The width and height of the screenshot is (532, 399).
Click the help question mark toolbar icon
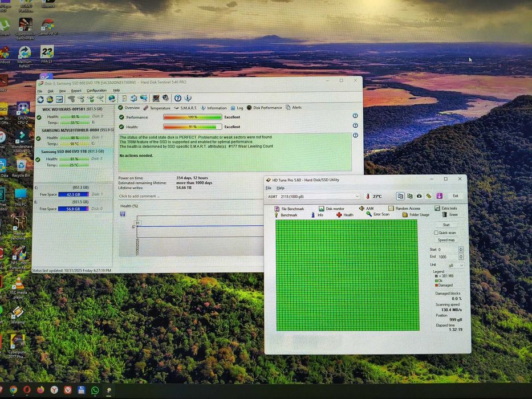pos(178,98)
